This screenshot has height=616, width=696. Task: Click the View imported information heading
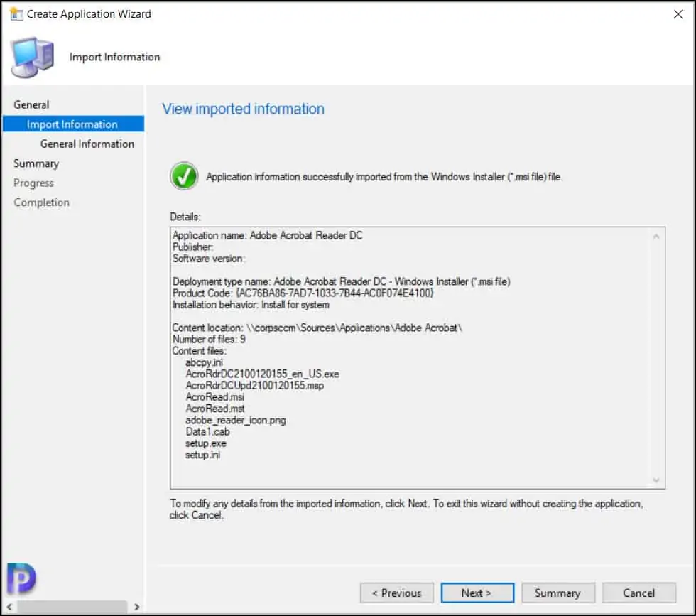point(243,109)
